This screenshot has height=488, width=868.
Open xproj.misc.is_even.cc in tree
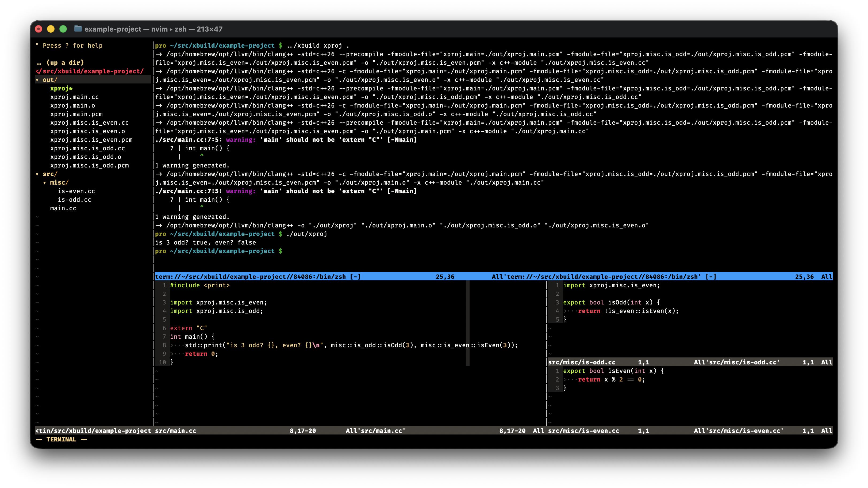(89, 123)
